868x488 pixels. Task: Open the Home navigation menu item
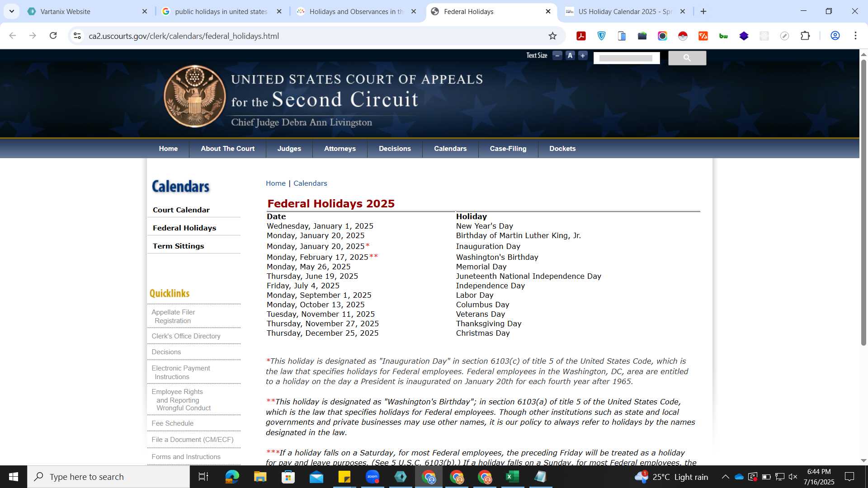pyautogui.click(x=168, y=149)
